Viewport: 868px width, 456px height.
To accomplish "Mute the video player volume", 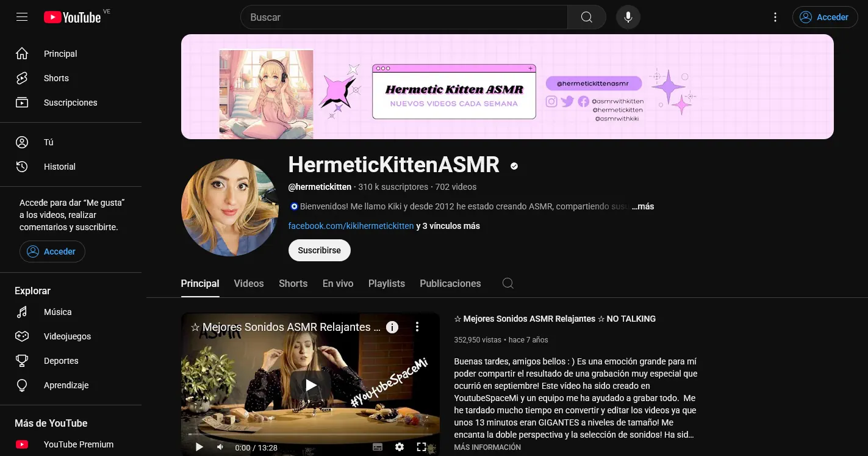I will tap(220, 447).
